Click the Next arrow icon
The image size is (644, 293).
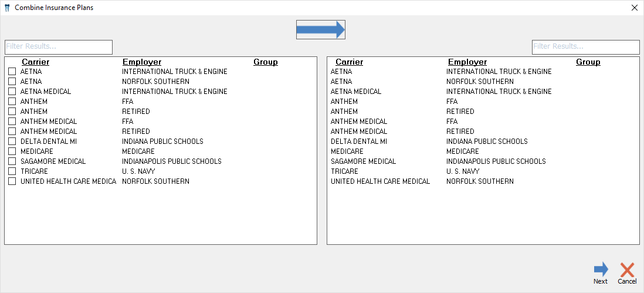pyautogui.click(x=601, y=270)
